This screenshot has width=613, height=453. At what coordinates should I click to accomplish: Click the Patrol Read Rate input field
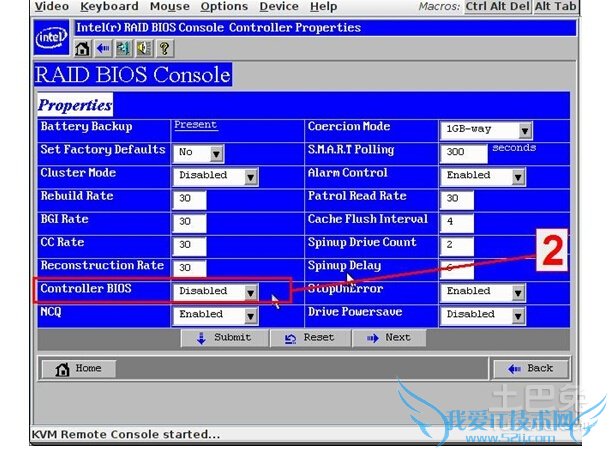pyautogui.click(x=457, y=199)
